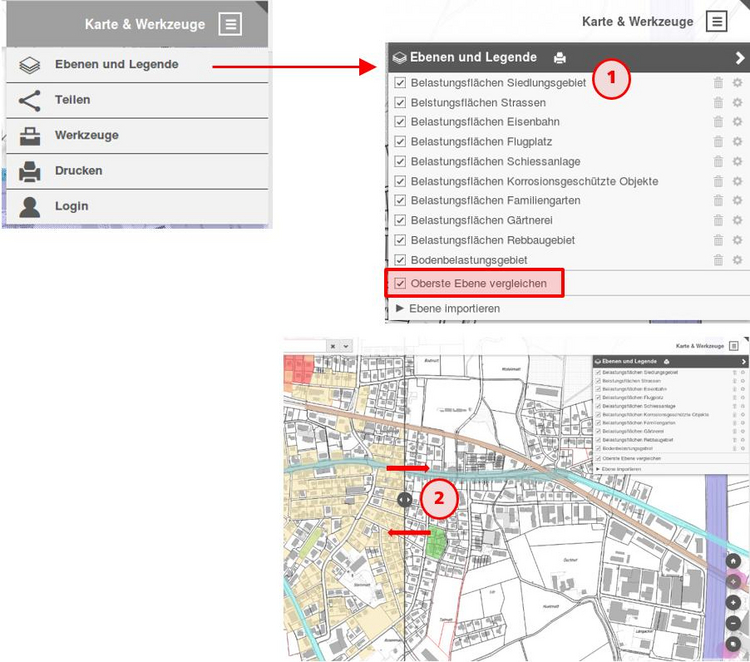The width and height of the screenshot is (750, 662).
Task: Open gear settings for Bodenbelastungsgebiet, large list
Action: [737, 260]
